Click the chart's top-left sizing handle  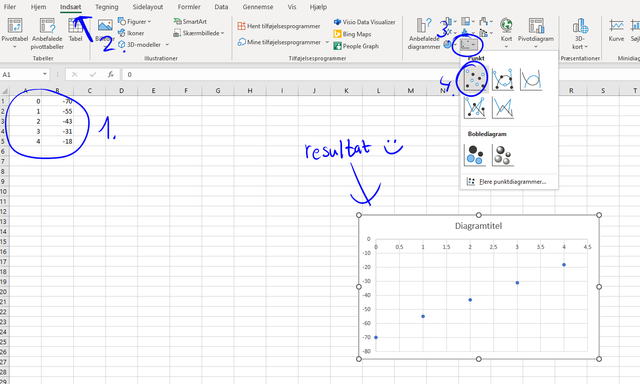tap(359, 215)
